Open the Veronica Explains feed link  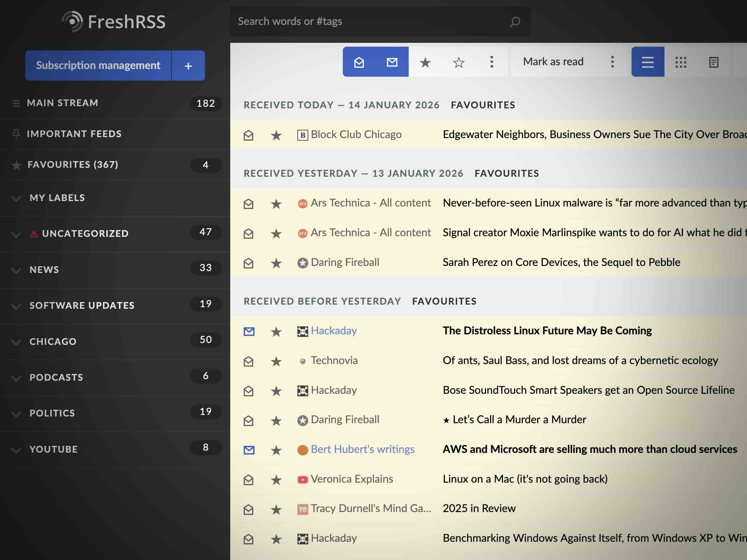pyautogui.click(x=352, y=478)
